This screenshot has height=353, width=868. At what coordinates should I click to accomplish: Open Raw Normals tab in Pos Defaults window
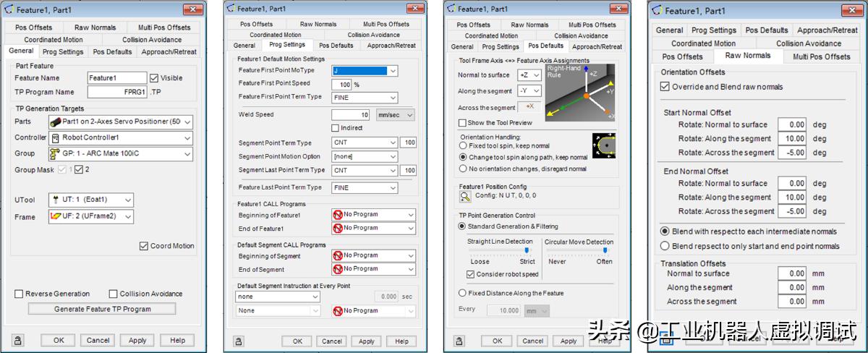pyautogui.click(x=529, y=25)
